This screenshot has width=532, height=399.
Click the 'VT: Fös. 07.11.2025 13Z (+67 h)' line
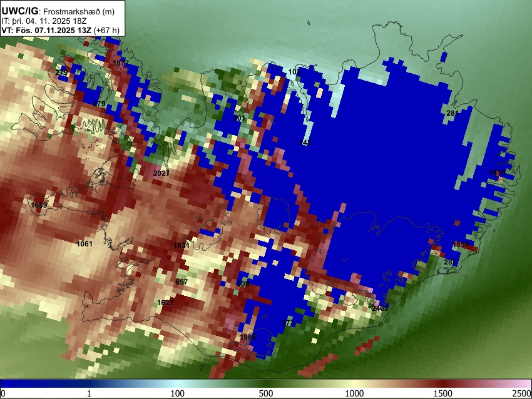pyautogui.click(x=60, y=30)
